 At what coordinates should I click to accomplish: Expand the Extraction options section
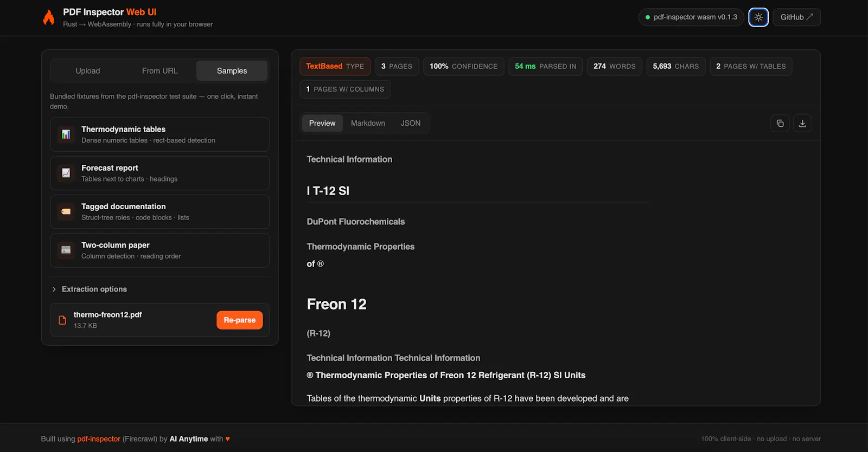tap(54, 289)
